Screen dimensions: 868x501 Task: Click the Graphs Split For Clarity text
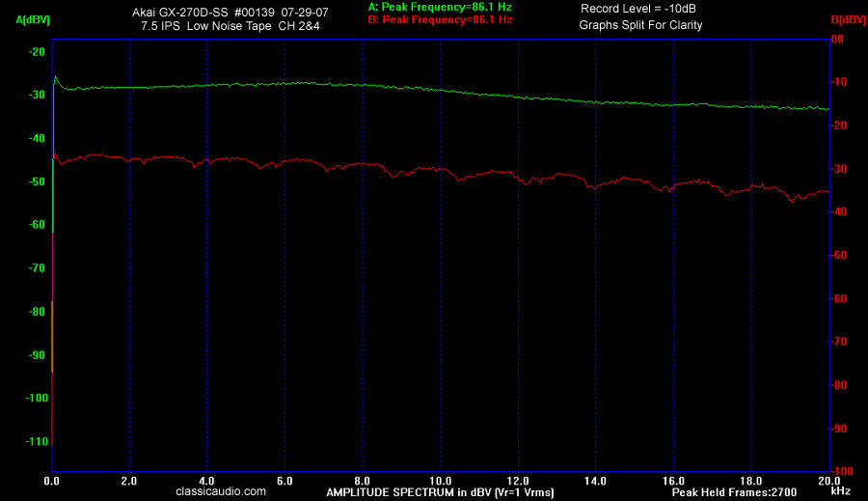(x=640, y=25)
